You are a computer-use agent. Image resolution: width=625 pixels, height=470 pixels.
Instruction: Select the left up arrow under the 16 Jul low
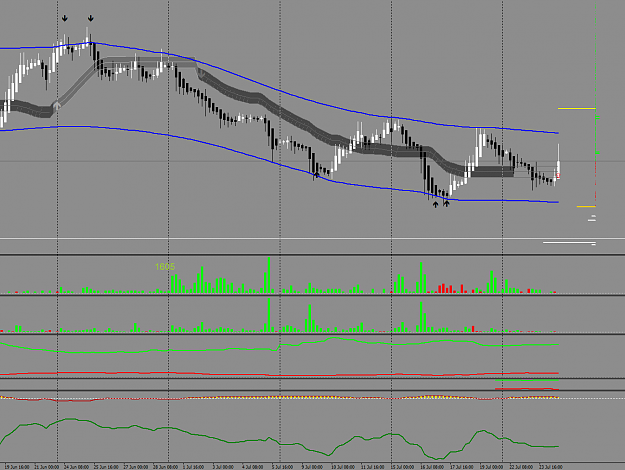point(435,204)
